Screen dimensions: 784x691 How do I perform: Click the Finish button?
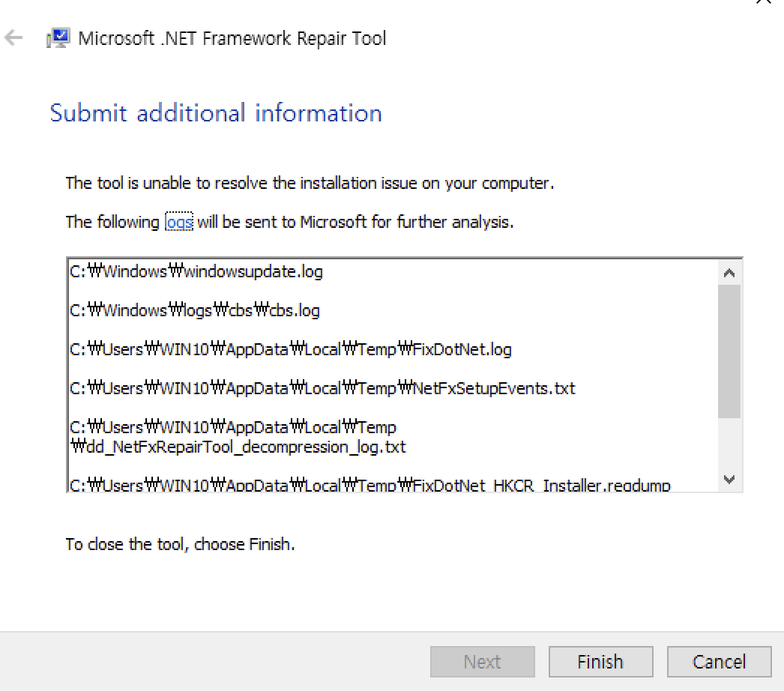tap(600, 662)
